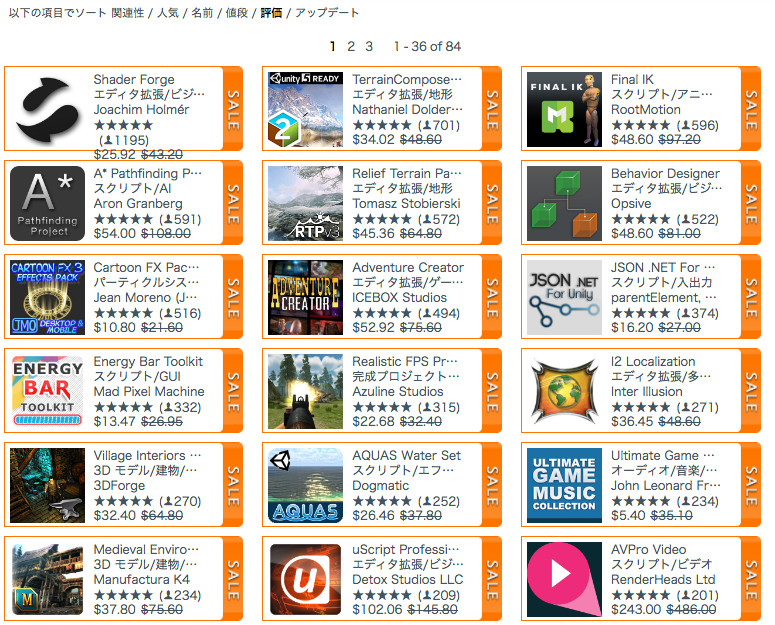This screenshot has height=625, width=775.
Task: Click the AQUAS Water Set title
Action: (406, 456)
